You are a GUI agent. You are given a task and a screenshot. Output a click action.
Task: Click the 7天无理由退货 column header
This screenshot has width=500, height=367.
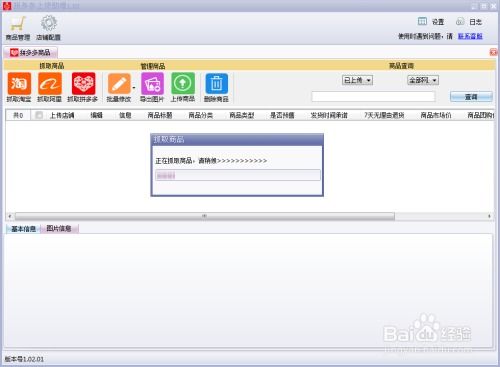coord(384,115)
